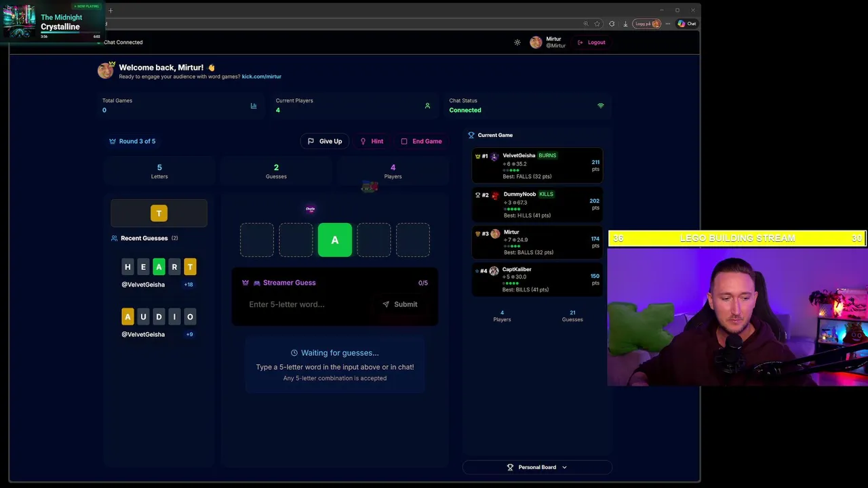Bookmark page with the star icon
The height and width of the screenshot is (488, 868).
[597, 24]
